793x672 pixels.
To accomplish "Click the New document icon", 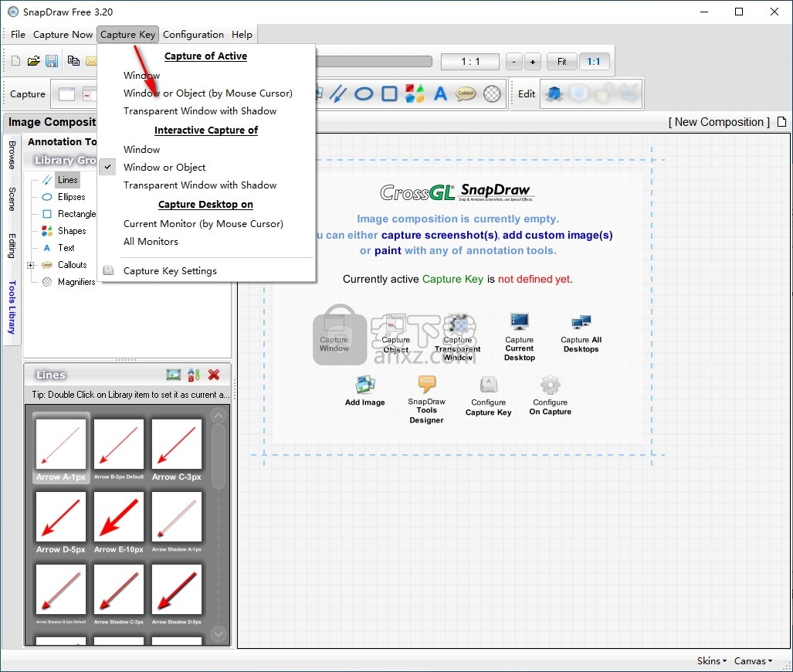I will (15, 61).
